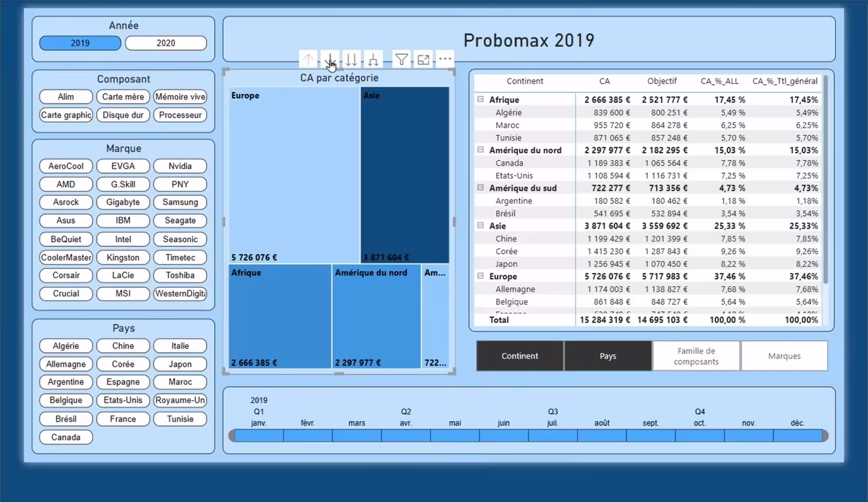Enable drill down mode arrow icon
Screen dimensions: 868x502
(330, 59)
